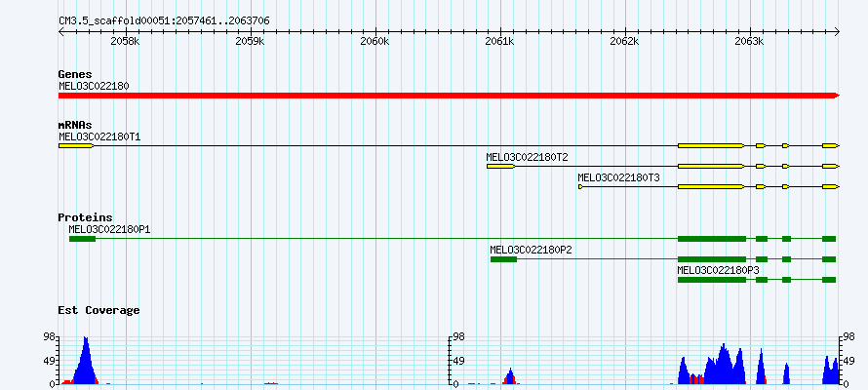
Task: Click the 2060k ruler tick label
Action: (375, 42)
